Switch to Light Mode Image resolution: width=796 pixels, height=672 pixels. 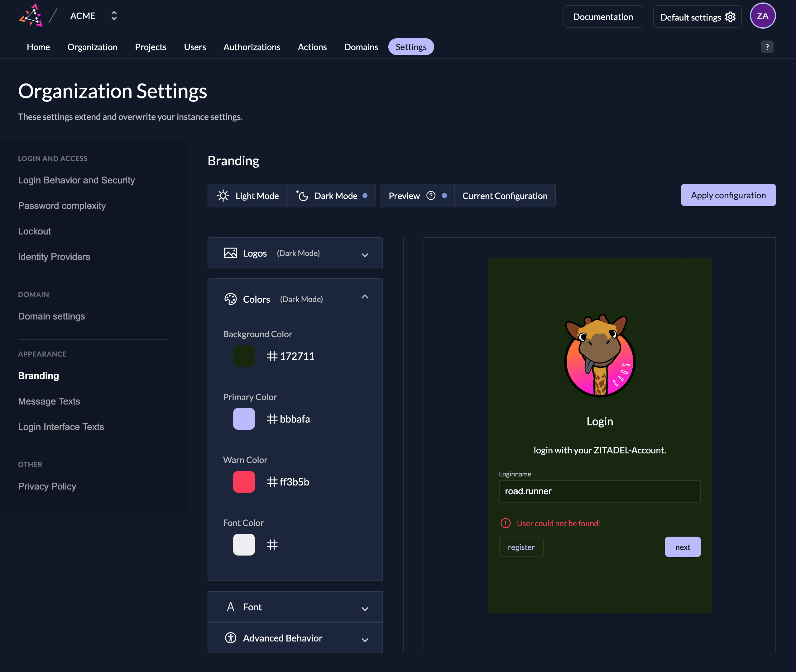coord(247,196)
